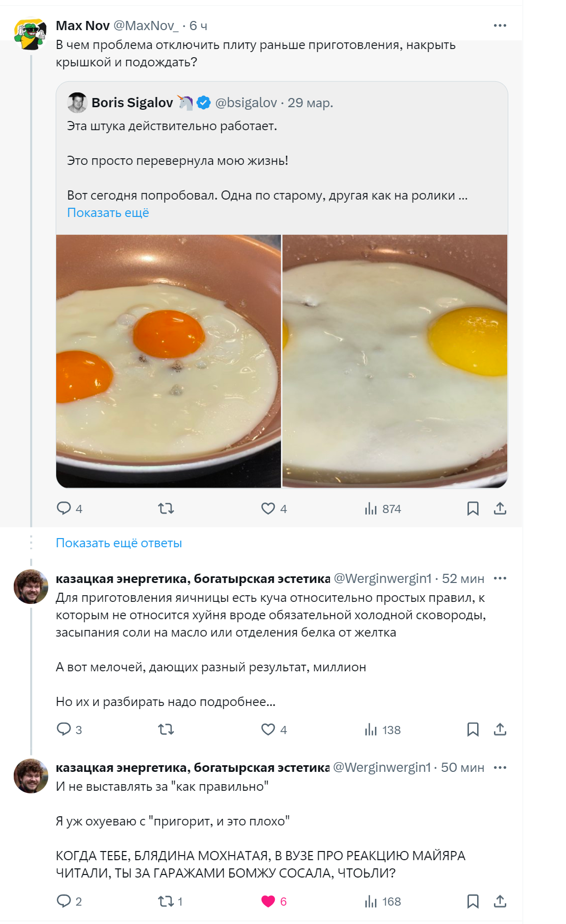Image resolution: width=566 pixels, height=924 pixels.
Task: Unlike the tweet with 6 pink likes
Action: click(x=268, y=902)
